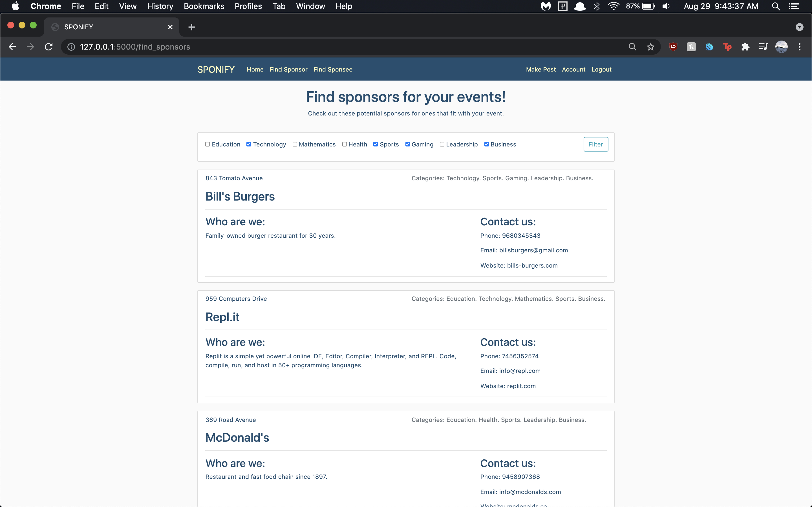Open the media controls playlist icon
Screen dimensions: 812x507
(763, 46)
